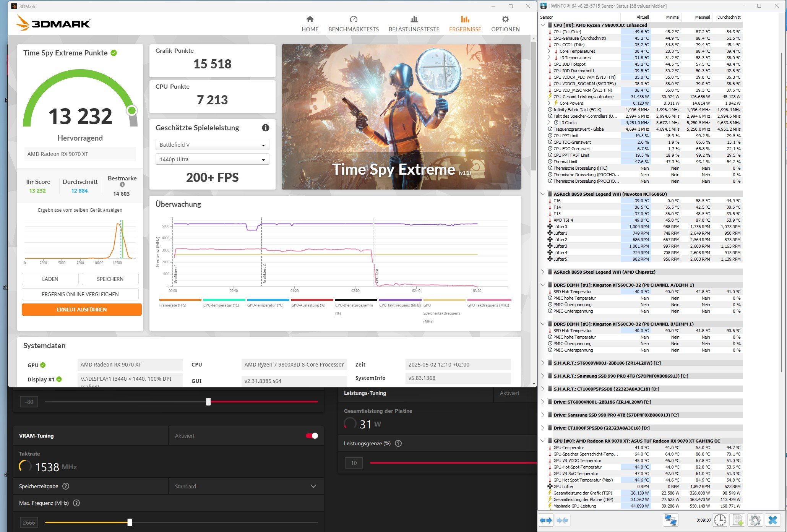Open HWiNFO remote network monitoring icon

[670, 520]
